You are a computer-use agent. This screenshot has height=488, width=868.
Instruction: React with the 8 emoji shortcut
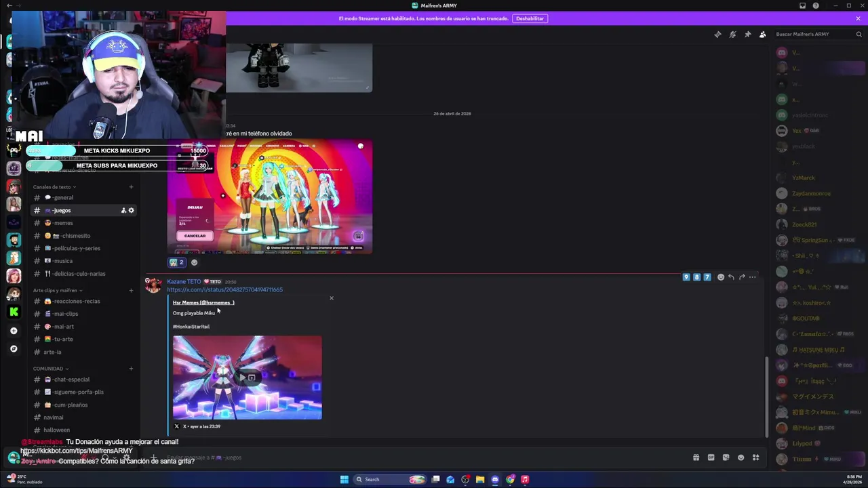pos(696,277)
